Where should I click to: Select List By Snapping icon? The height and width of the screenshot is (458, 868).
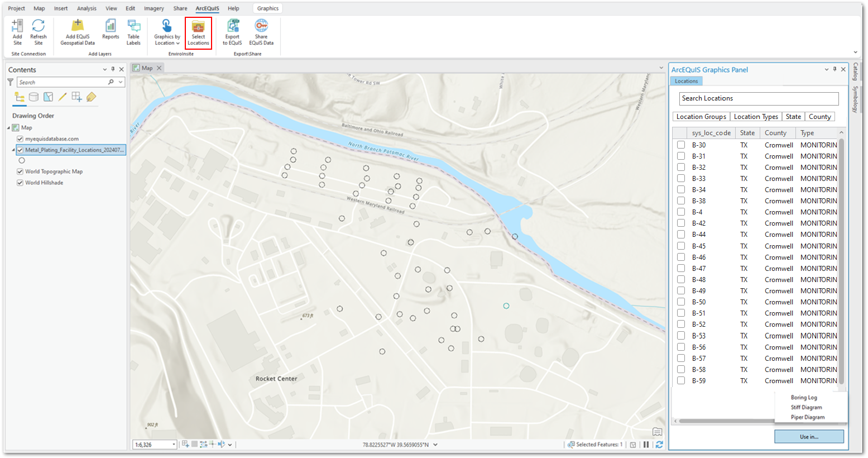pyautogui.click(x=76, y=97)
